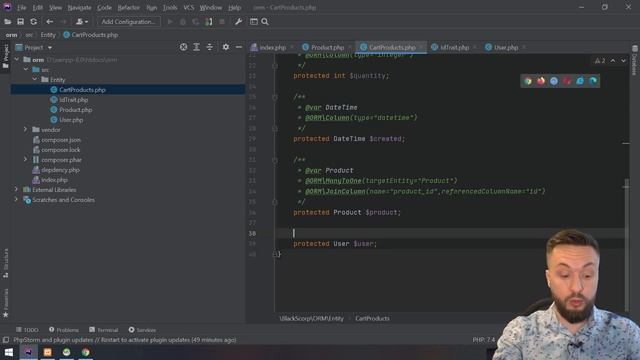The width and height of the screenshot is (640, 360).
Task: Click the Project Structure window icon
Action: [253, 22]
